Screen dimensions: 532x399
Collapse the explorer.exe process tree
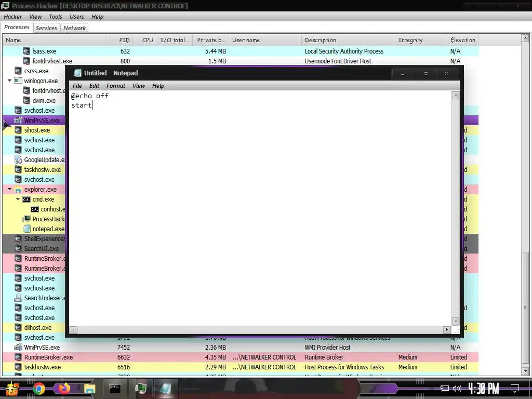point(9,189)
